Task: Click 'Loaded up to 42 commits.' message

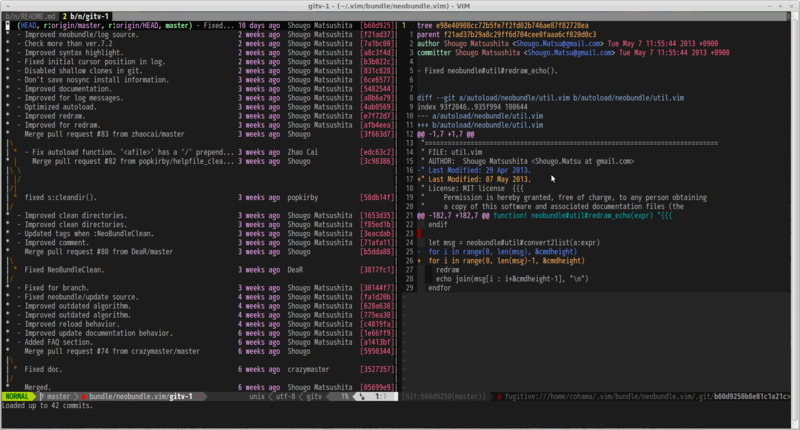Action: tap(47, 406)
